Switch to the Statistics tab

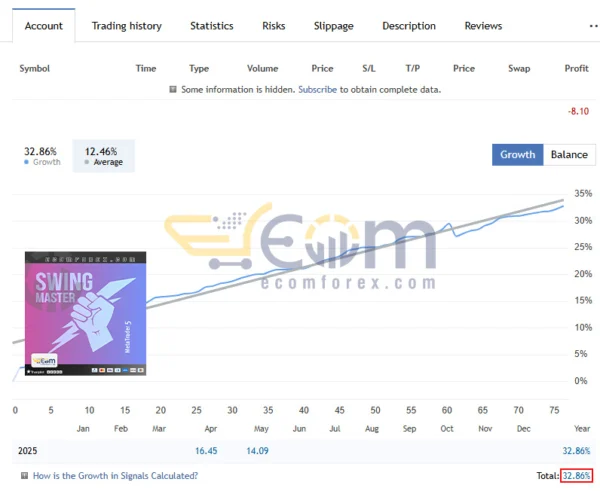pyautogui.click(x=212, y=26)
